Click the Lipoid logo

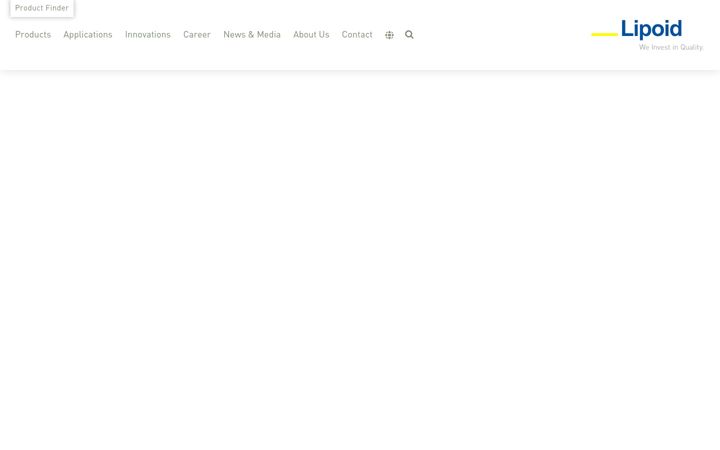647,35
